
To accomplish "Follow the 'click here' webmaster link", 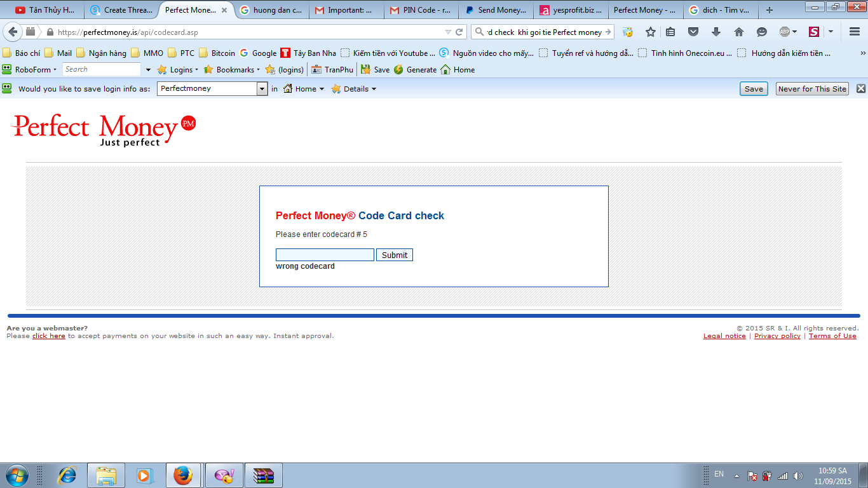I will (49, 336).
